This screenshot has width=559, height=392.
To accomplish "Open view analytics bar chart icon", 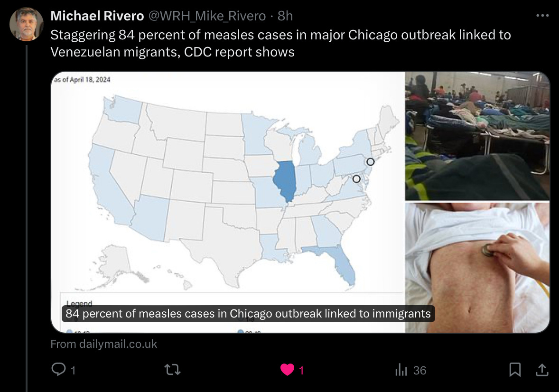I will (x=401, y=370).
